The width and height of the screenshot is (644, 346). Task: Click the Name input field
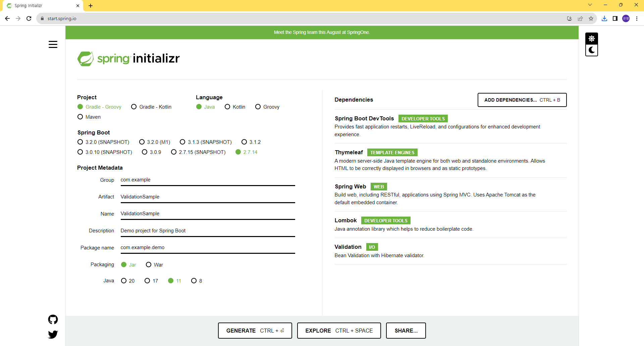click(x=208, y=214)
